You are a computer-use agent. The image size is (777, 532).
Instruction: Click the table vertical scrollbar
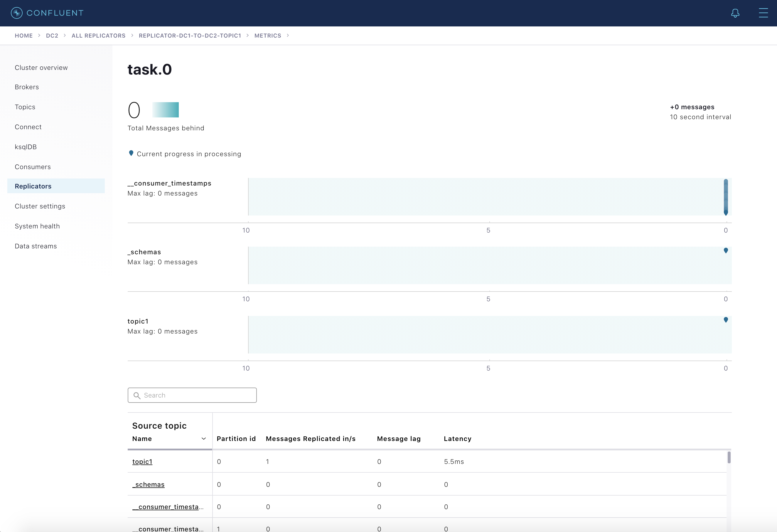pyautogui.click(x=729, y=457)
